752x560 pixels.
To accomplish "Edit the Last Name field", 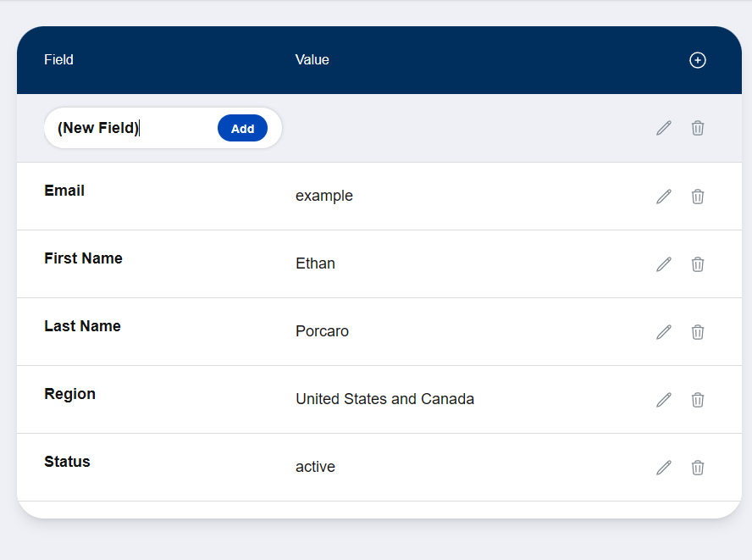I will pos(663,331).
